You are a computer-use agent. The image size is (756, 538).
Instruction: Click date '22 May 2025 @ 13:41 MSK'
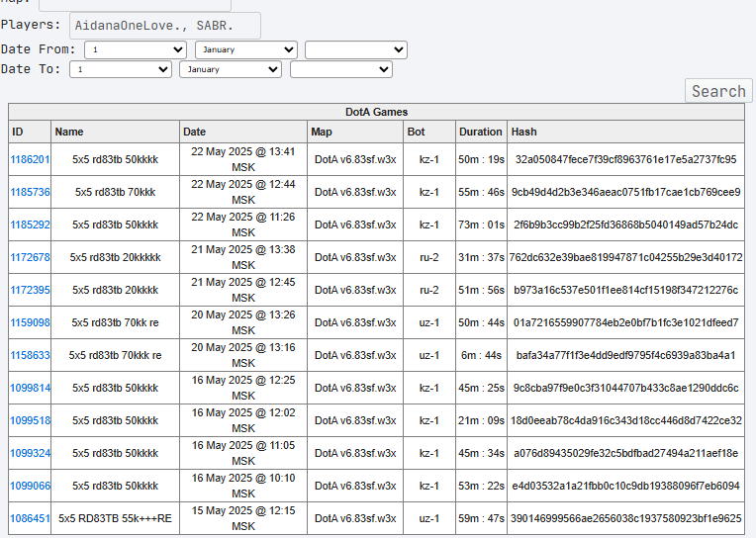tap(243, 159)
